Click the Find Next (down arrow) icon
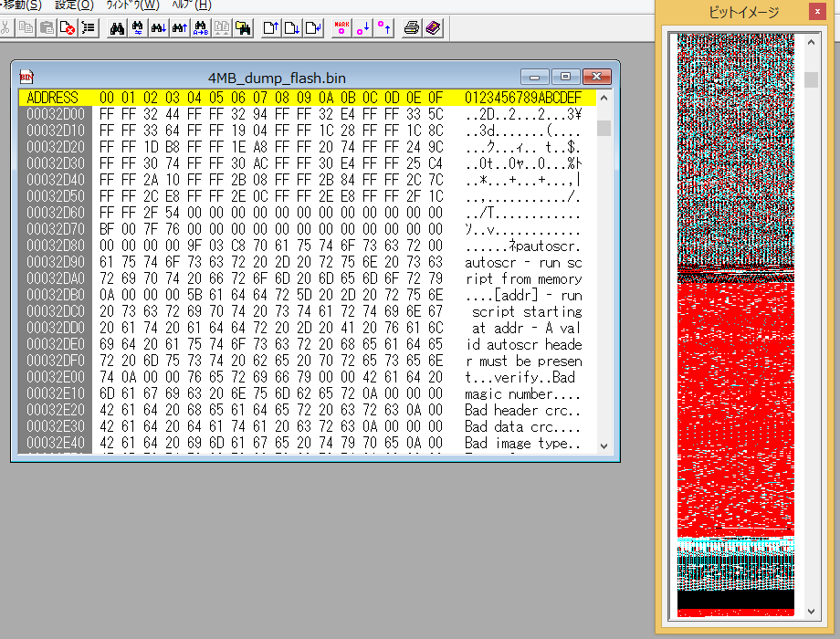This screenshot has height=639, width=840. (x=159, y=28)
